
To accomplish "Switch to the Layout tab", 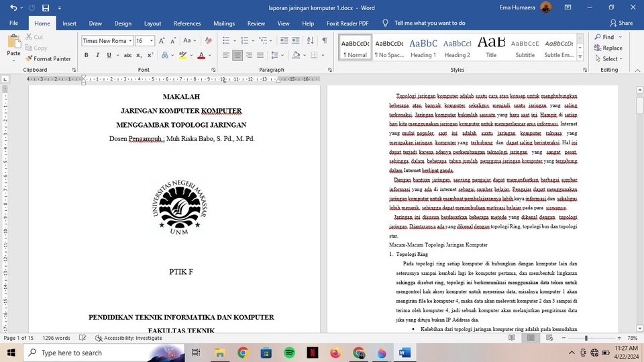I will [152, 24].
